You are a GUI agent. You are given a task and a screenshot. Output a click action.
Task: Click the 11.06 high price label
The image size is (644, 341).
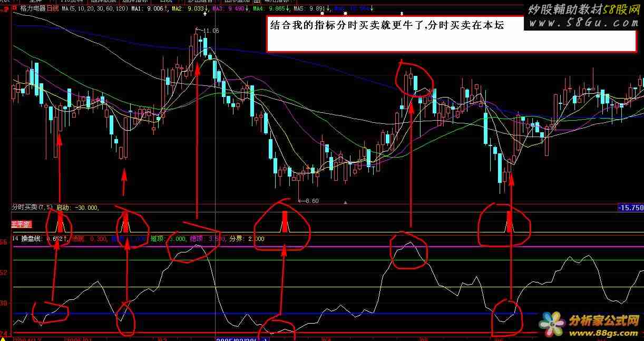(x=210, y=31)
